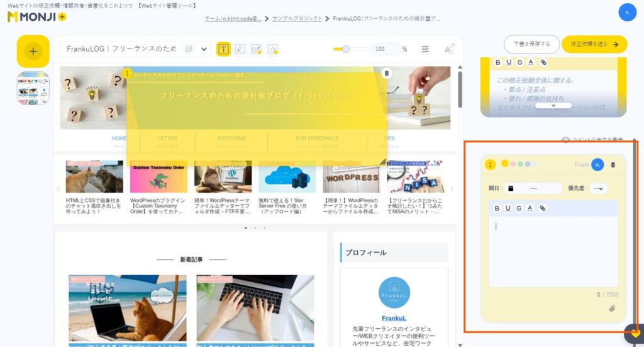The width and height of the screenshot is (644, 347).
Task: Choose the yellow comment color swatch
Action: [x=505, y=164]
